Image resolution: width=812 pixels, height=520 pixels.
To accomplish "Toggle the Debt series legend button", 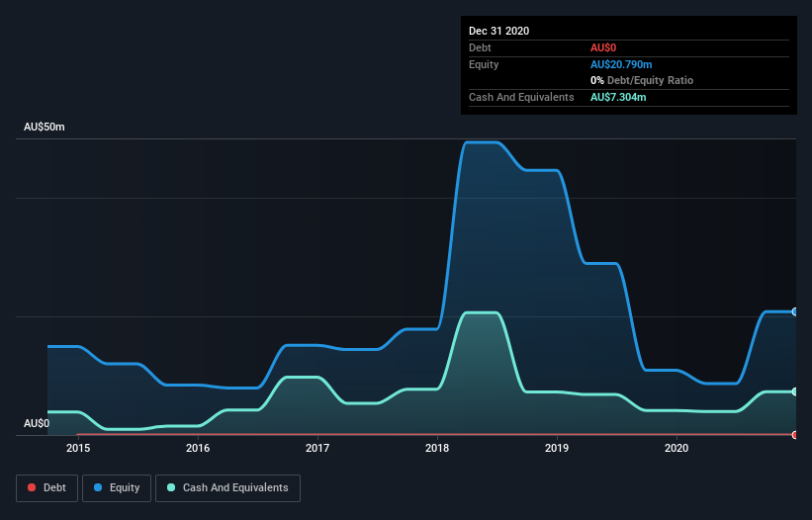I will [x=47, y=488].
